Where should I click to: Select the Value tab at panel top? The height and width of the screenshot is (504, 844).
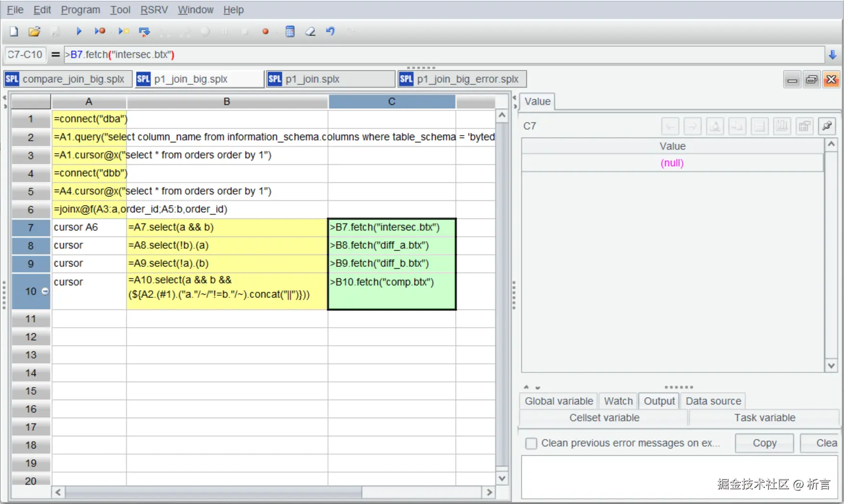coord(537,102)
